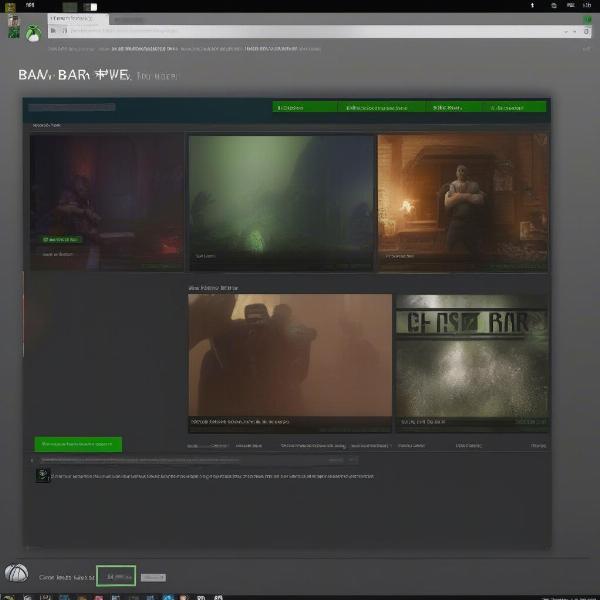Image resolution: width=600 pixels, height=600 pixels.
Task: Click the small icon right of the breadcrumb row
Action: coord(586,49)
